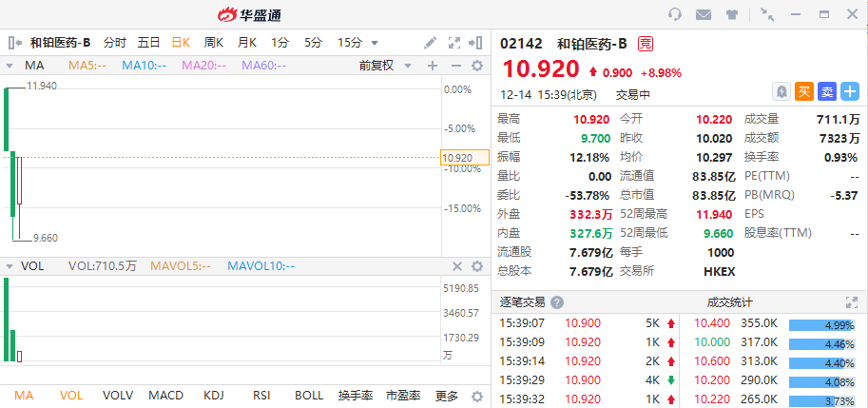Click the 4.99% volume bar for 10.400
Image resolution: width=868 pixels, height=408 pixels.
(x=823, y=325)
